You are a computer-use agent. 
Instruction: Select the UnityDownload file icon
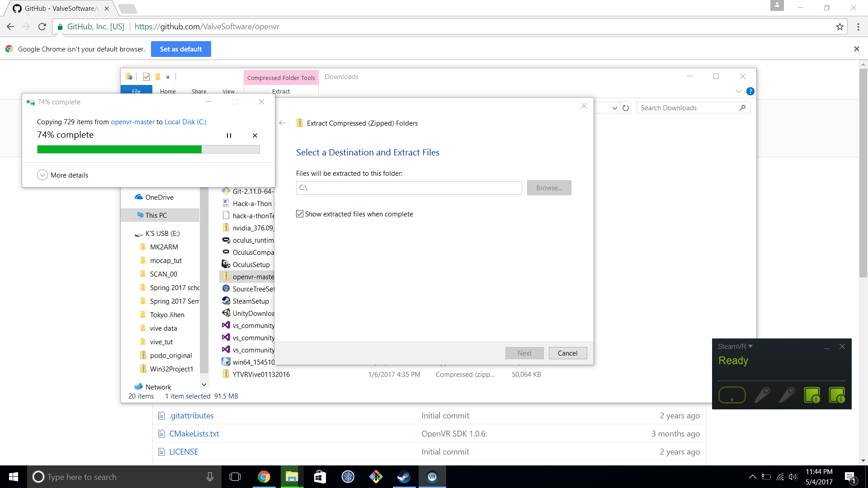point(226,313)
